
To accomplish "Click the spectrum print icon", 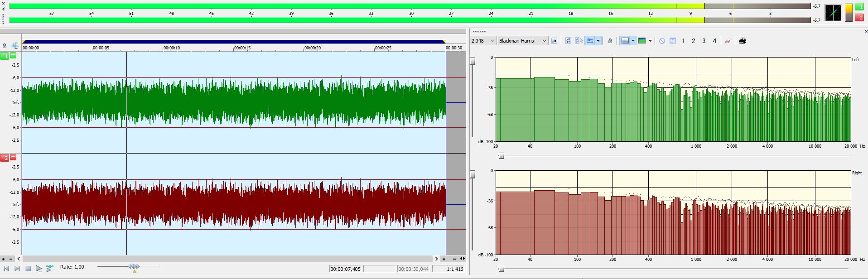I will [742, 41].
